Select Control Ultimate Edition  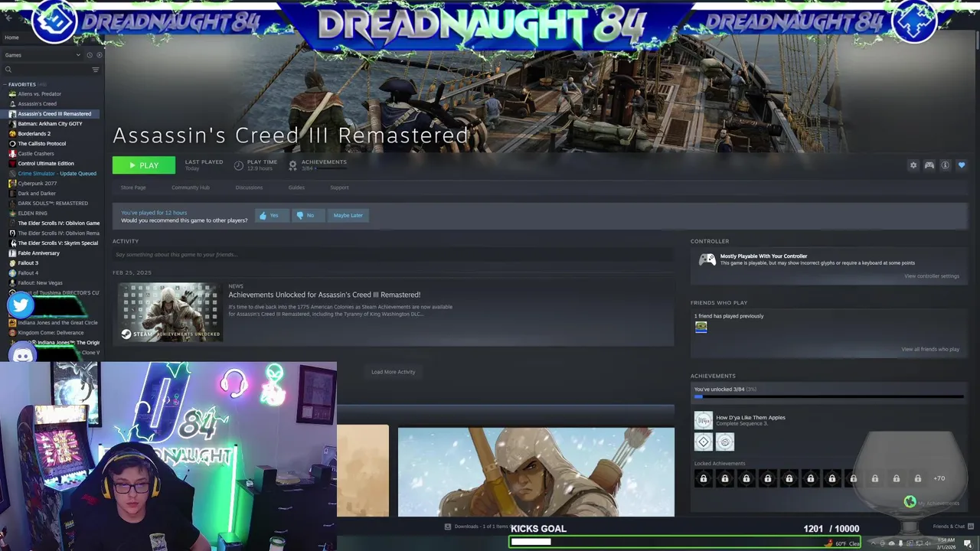(46, 164)
